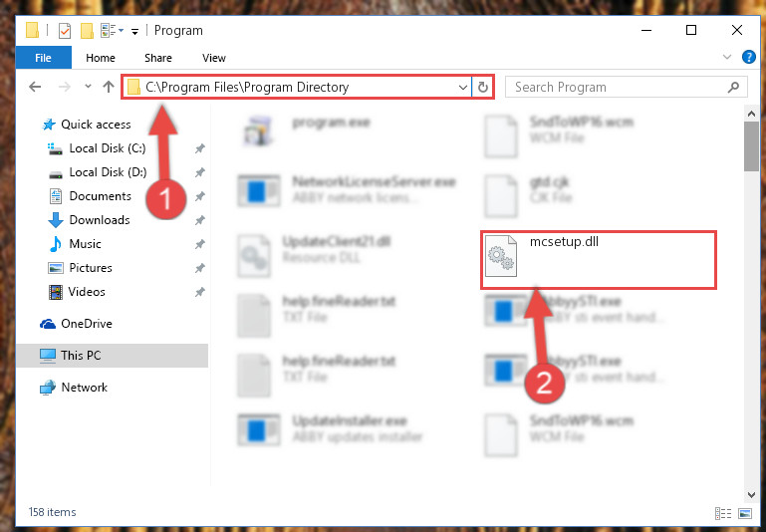Open the Music folder in sidebar
766x532 pixels.
pos(75,244)
